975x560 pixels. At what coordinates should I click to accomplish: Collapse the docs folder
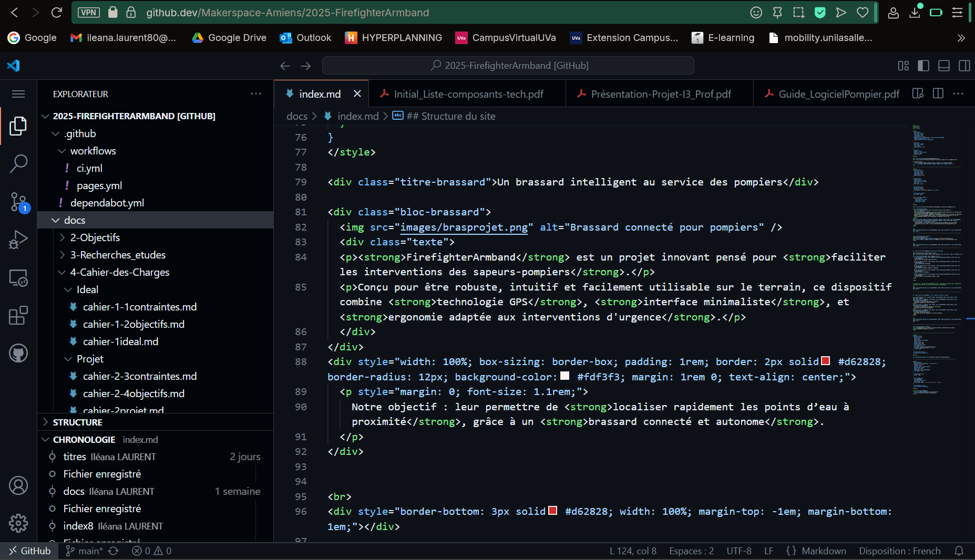pyautogui.click(x=75, y=220)
